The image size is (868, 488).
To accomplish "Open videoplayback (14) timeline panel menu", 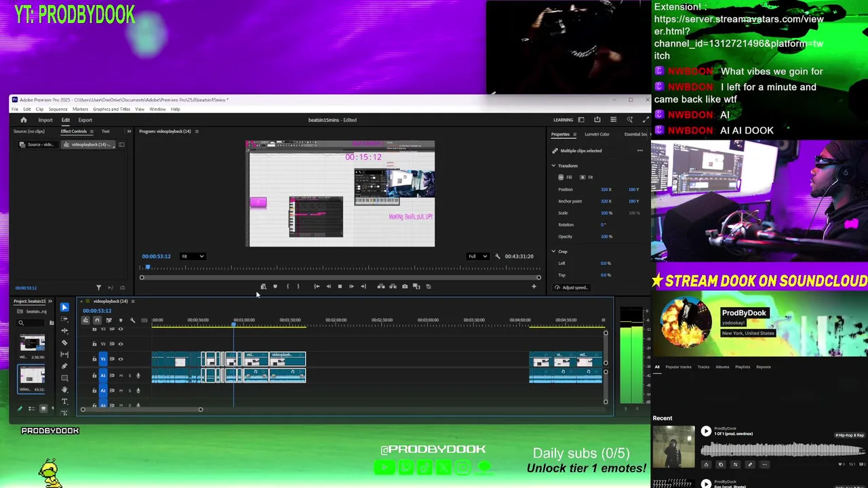I will [x=133, y=301].
